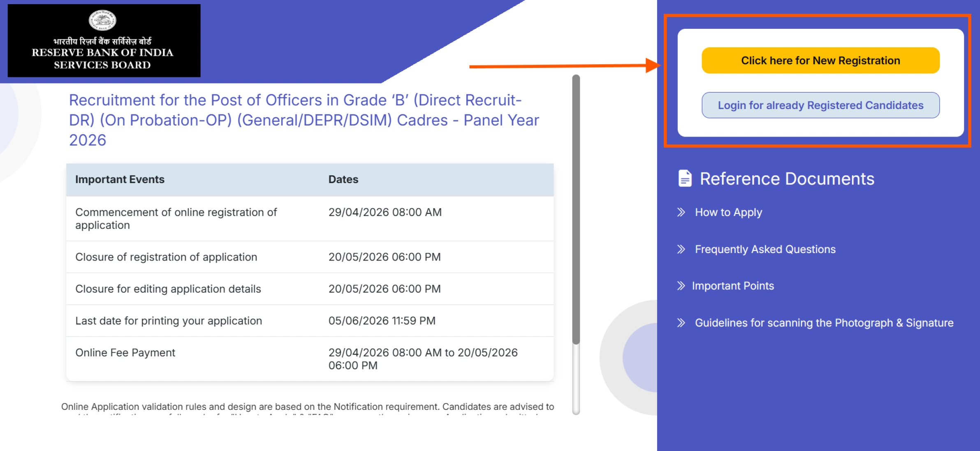Click the Reference Documents heading

pos(787,179)
